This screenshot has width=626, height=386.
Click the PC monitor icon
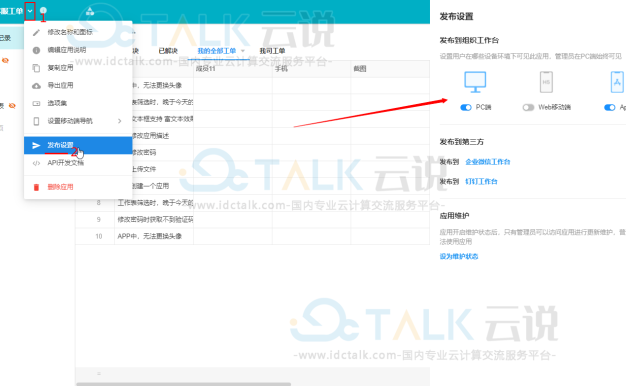pyautogui.click(x=475, y=82)
